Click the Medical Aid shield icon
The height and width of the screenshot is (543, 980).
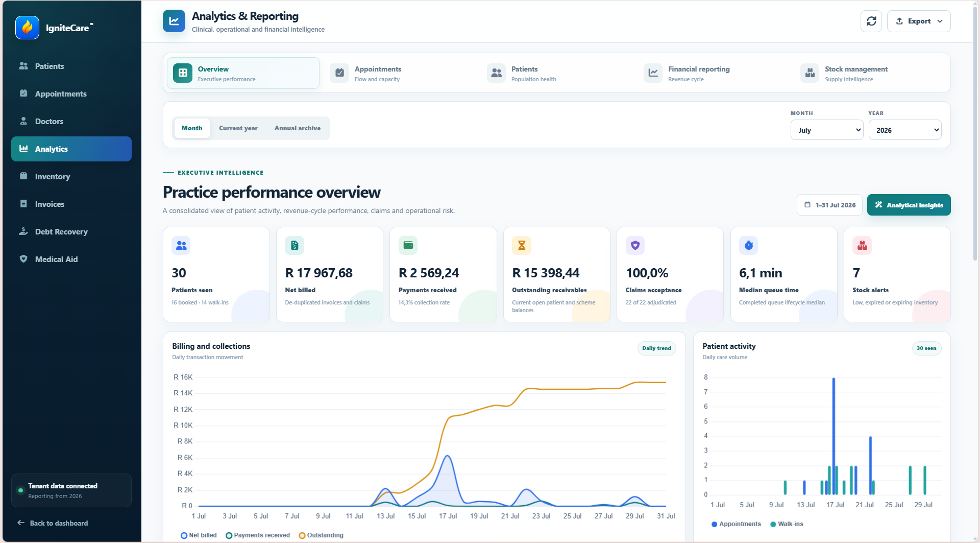click(23, 259)
